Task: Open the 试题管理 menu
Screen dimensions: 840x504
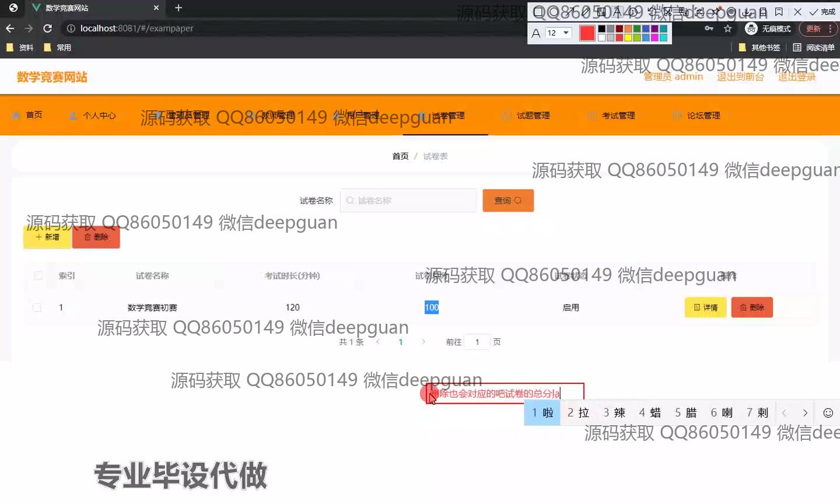Action: pyautogui.click(x=527, y=115)
